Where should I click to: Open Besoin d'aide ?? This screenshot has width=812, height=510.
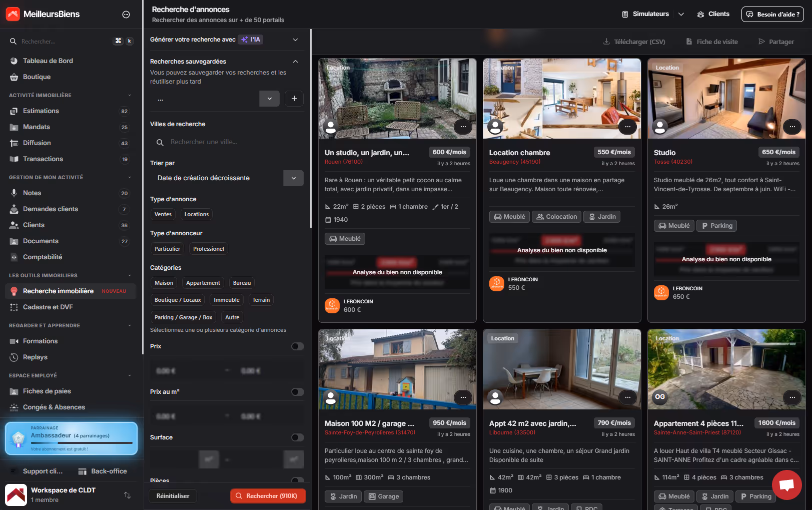[772, 14]
